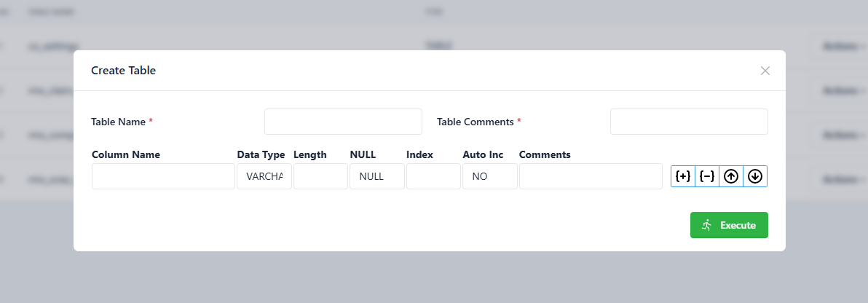Run the Execute button

[x=729, y=225]
